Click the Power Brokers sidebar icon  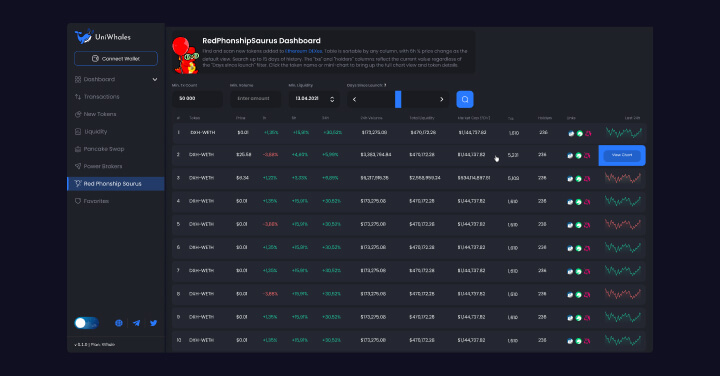[78, 167]
